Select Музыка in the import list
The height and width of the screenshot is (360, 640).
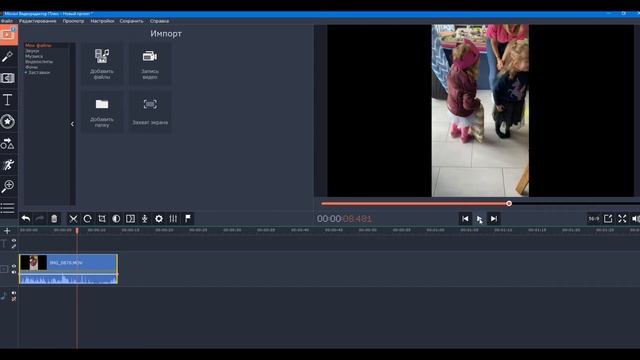(x=34, y=56)
